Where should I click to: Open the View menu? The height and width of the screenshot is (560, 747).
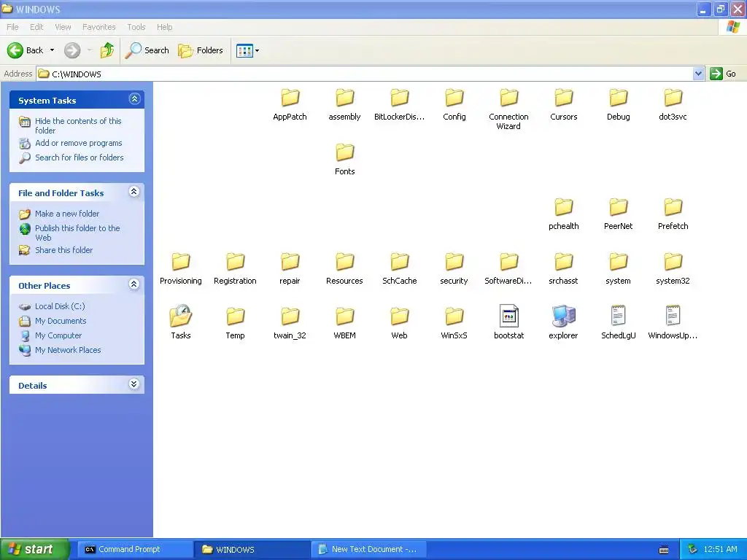[x=63, y=27]
